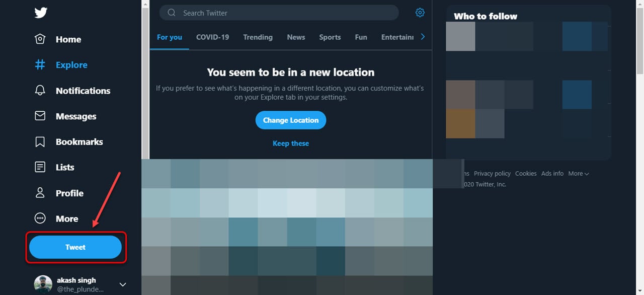644x295 pixels.
Task: Click the Home label in sidebar
Action: click(68, 39)
